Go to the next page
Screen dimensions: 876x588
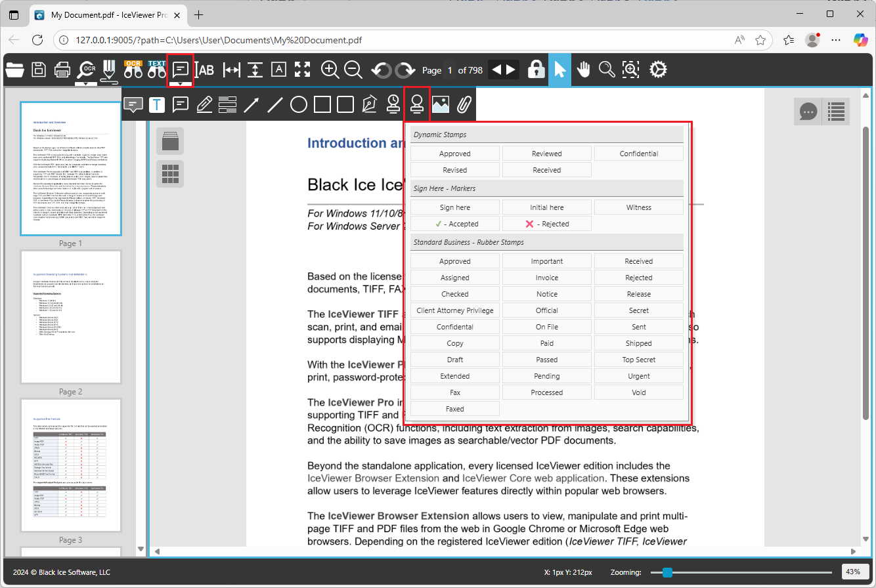(511, 70)
